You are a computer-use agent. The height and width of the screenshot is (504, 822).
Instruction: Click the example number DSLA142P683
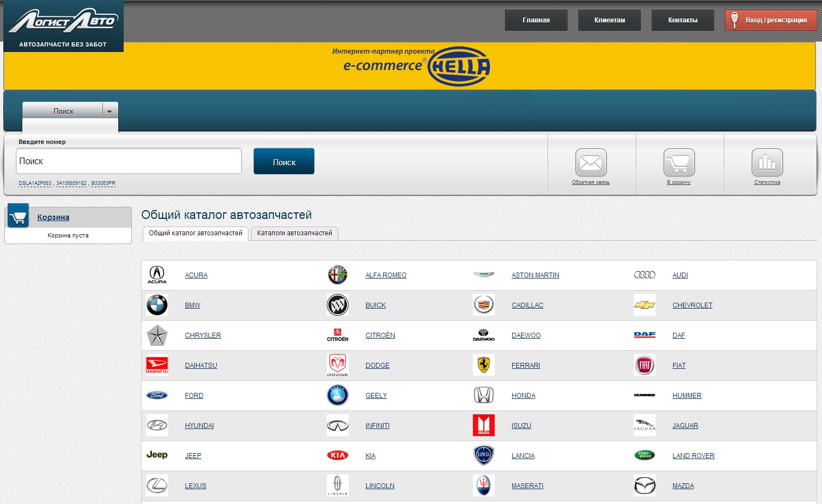point(35,183)
